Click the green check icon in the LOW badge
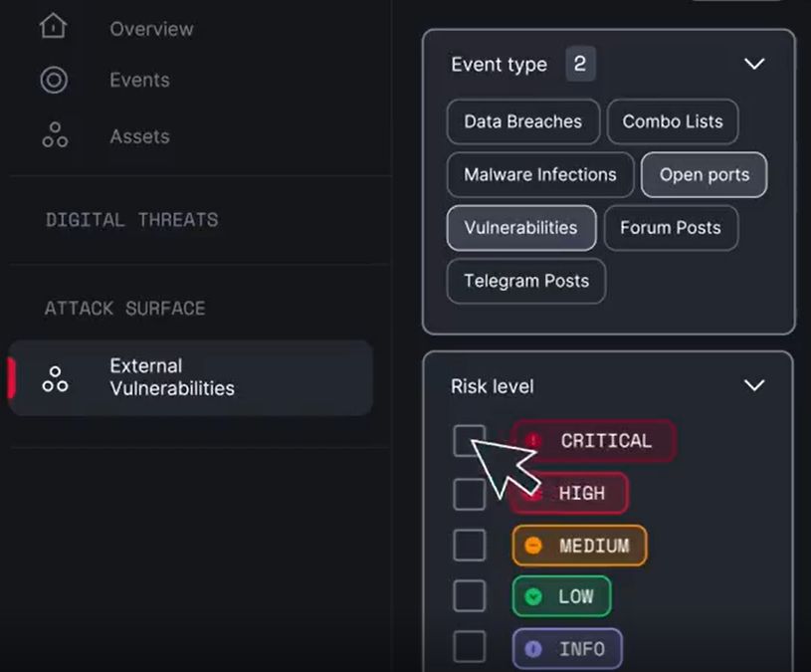The image size is (811, 672). 532,596
